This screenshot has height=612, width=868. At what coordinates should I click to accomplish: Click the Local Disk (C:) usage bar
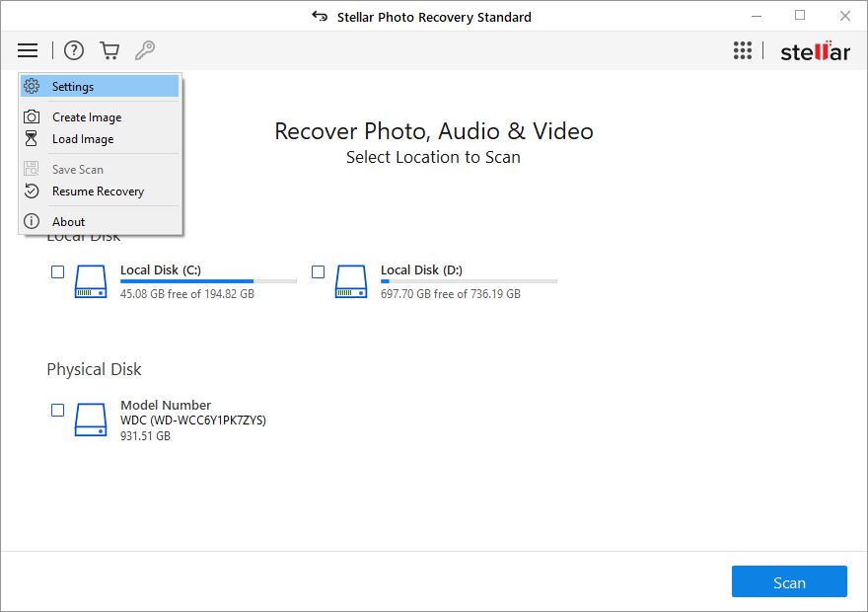(x=208, y=281)
